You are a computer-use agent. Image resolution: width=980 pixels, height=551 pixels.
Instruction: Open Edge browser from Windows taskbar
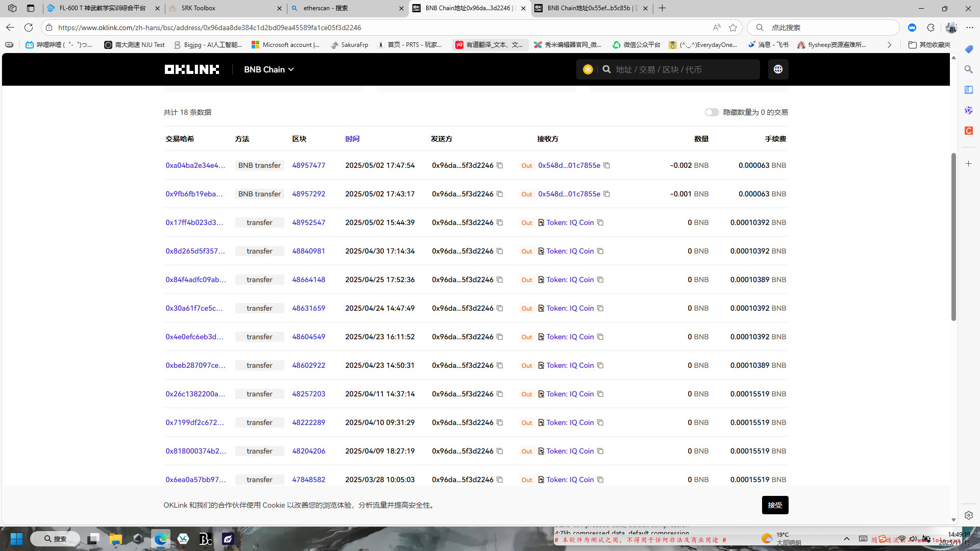coord(161,539)
